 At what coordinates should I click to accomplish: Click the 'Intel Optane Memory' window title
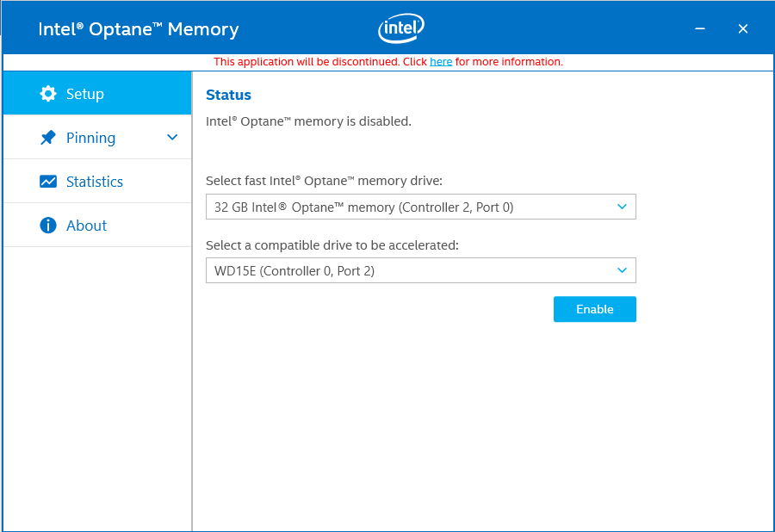[139, 29]
